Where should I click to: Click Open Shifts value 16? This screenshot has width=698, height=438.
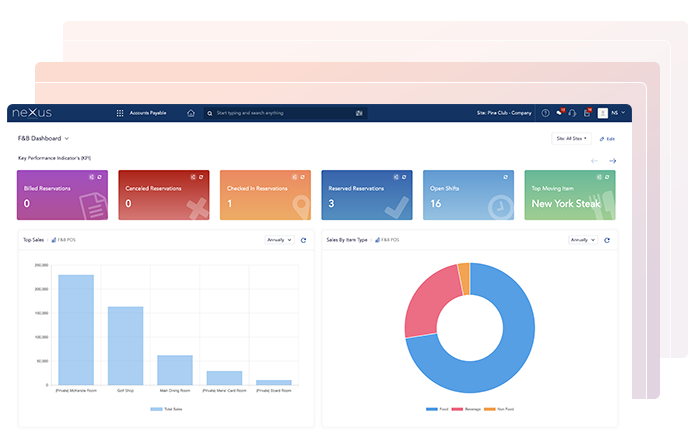click(x=435, y=203)
